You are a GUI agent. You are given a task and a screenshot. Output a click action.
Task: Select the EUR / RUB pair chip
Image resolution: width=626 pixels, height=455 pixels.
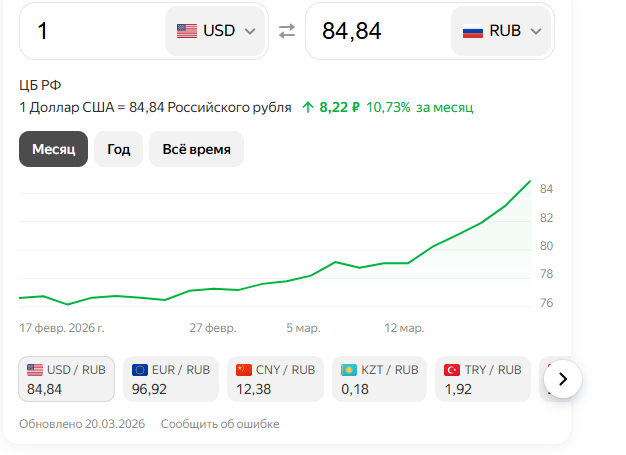point(171,379)
